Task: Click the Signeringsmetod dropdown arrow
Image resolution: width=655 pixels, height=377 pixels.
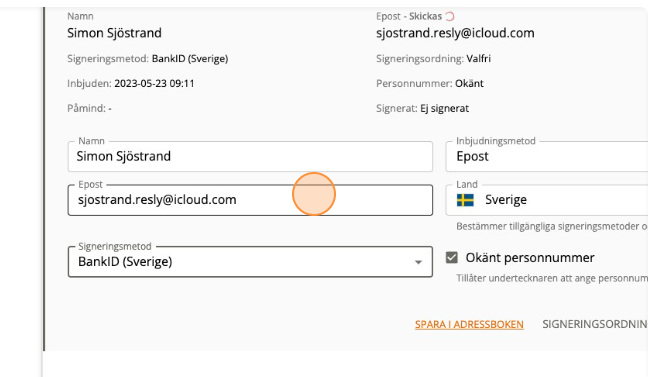Action: [418, 262]
